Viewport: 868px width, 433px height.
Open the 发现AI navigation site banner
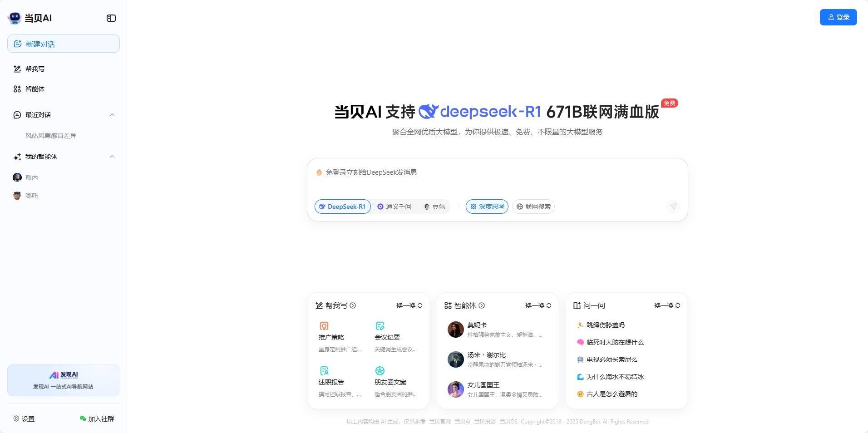[63, 380]
